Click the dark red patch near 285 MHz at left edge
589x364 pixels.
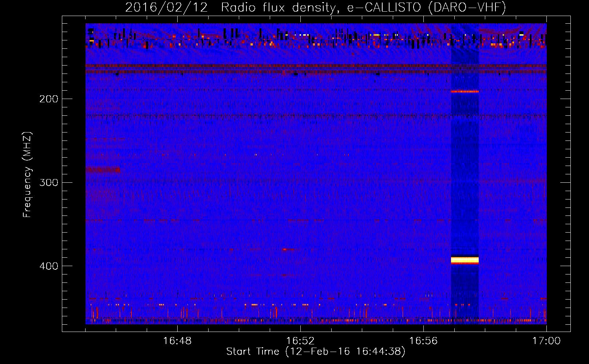pyautogui.click(x=103, y=170)
